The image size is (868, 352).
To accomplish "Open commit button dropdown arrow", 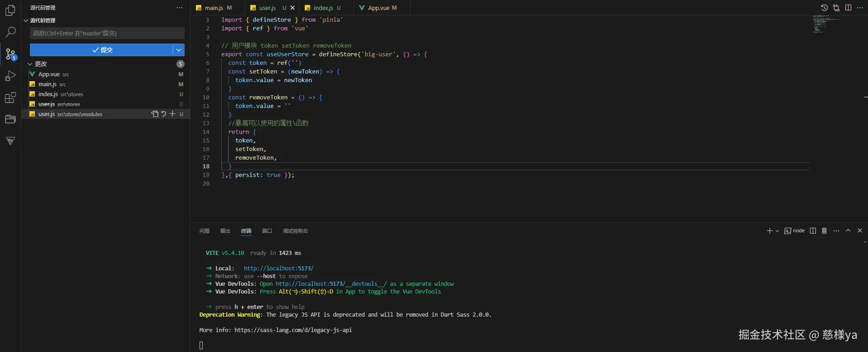I will (x=179, y=50).
